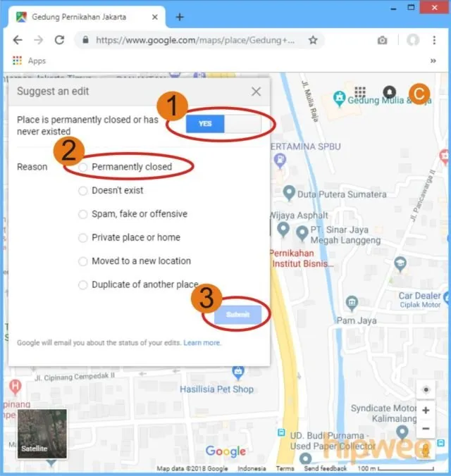
Task: Click the Google logo on the map
Action: pyautogui.click(x=225, y=452)
